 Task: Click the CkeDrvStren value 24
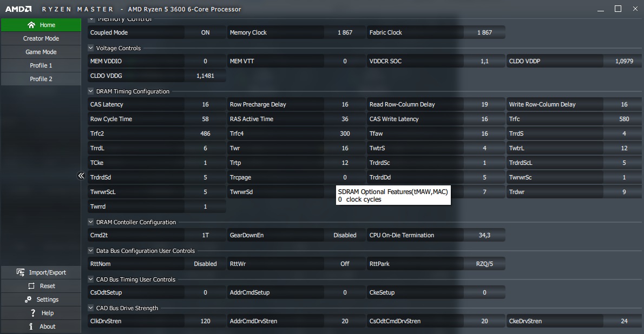[624, 321]
